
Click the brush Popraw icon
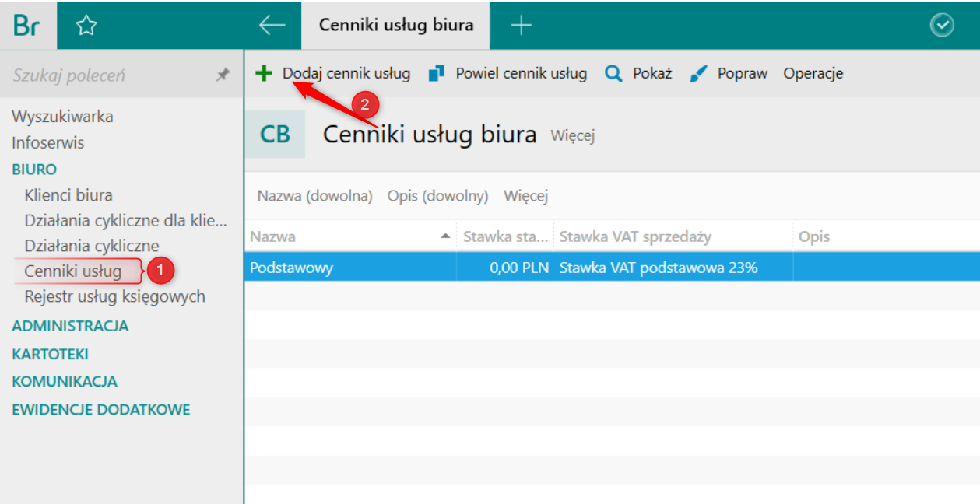[698, 74]
